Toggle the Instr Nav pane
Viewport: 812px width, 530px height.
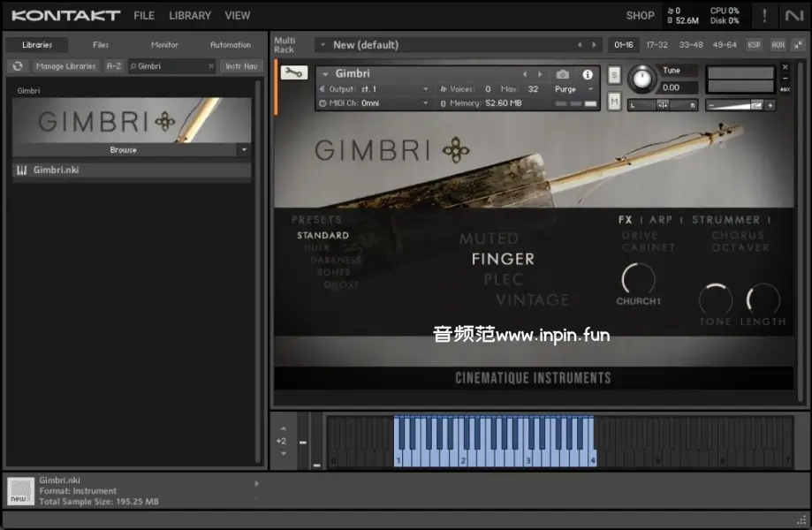[241, 66]
